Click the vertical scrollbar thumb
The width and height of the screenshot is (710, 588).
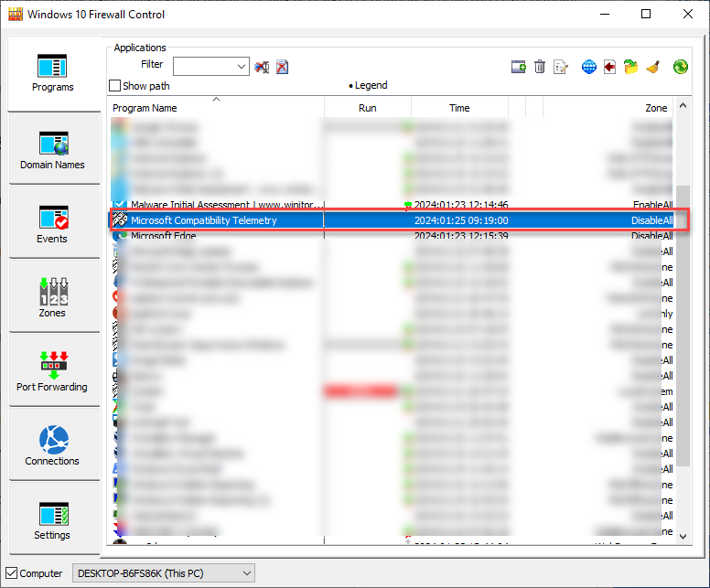(x=683, y=326)
